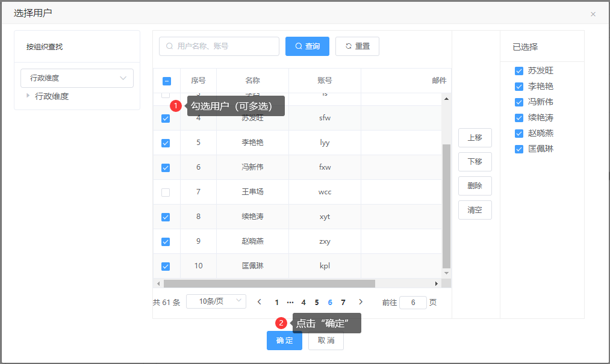Close the 选择用户 dialog with X icon
610x364 pixels.
(593, 14)
